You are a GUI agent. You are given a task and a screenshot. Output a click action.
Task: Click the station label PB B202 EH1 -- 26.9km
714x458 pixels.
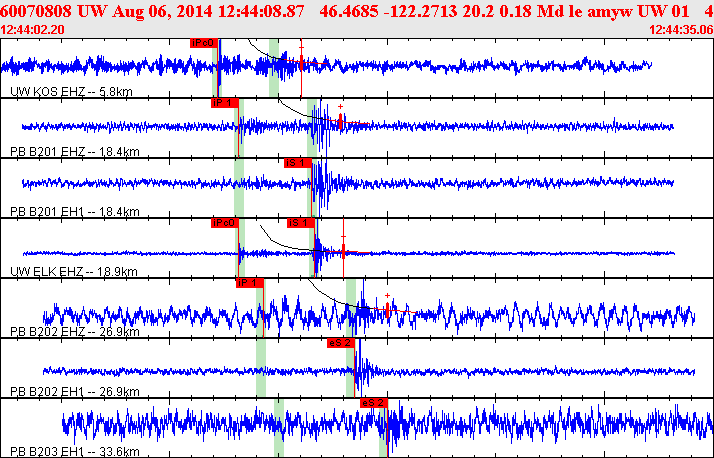click(75, 392)
